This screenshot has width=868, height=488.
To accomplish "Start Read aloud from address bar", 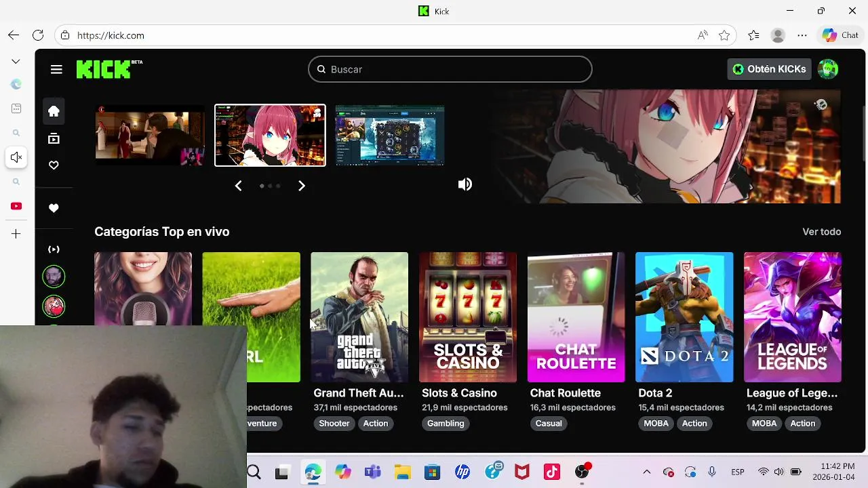I will pos(703,35).
